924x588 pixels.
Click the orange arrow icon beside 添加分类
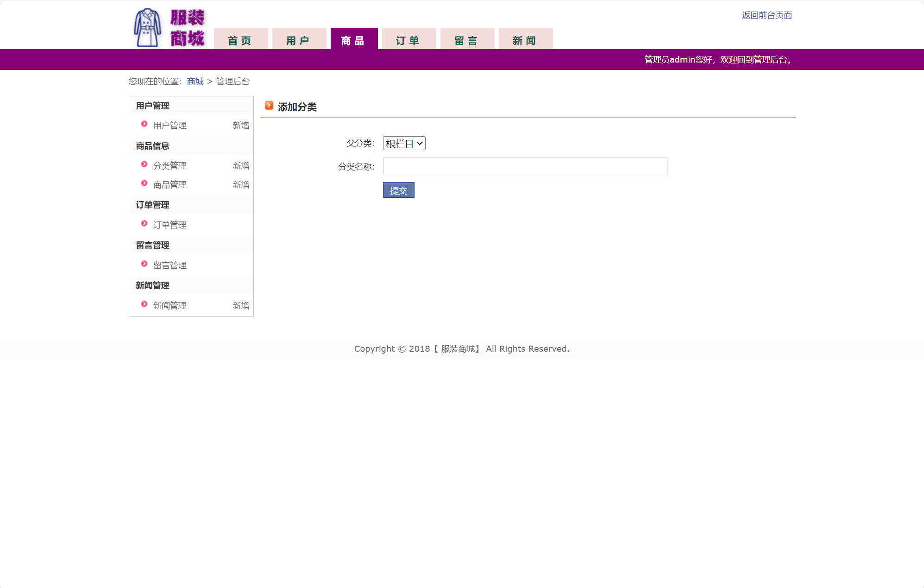point(269,106)
